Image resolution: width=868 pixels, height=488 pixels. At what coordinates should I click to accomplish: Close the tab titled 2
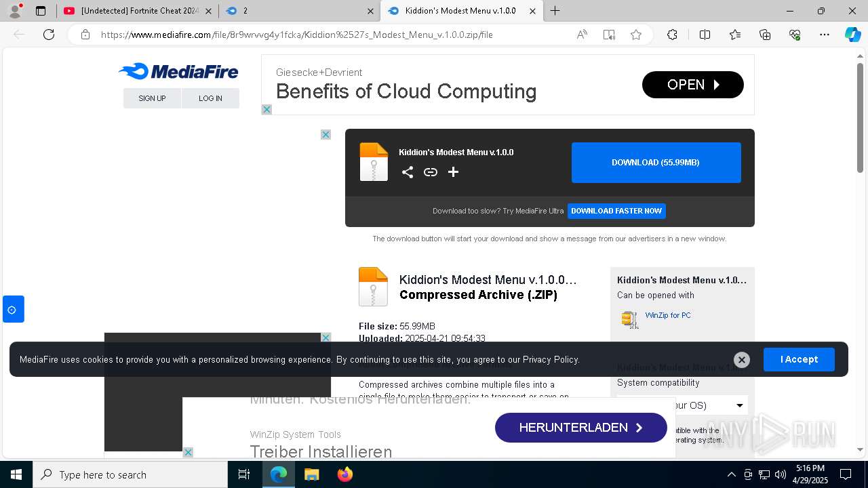[x=370, y=11]
